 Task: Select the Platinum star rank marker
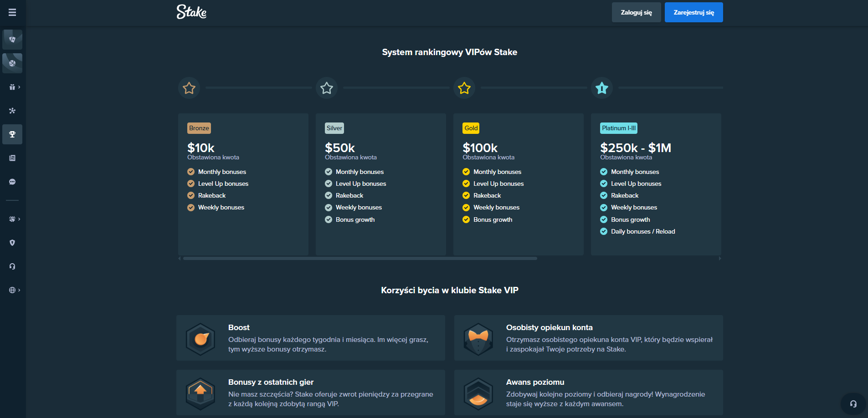[x=602, y=88]
